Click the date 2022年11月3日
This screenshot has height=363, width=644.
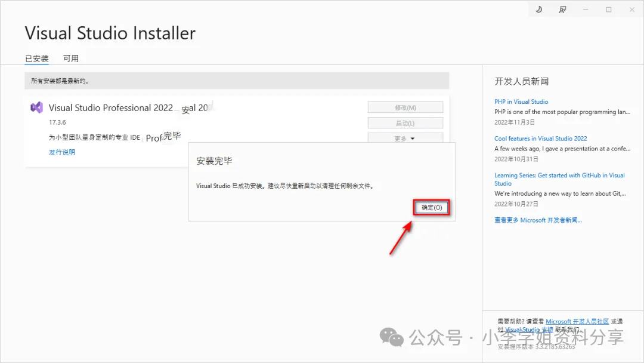point(515,122)
